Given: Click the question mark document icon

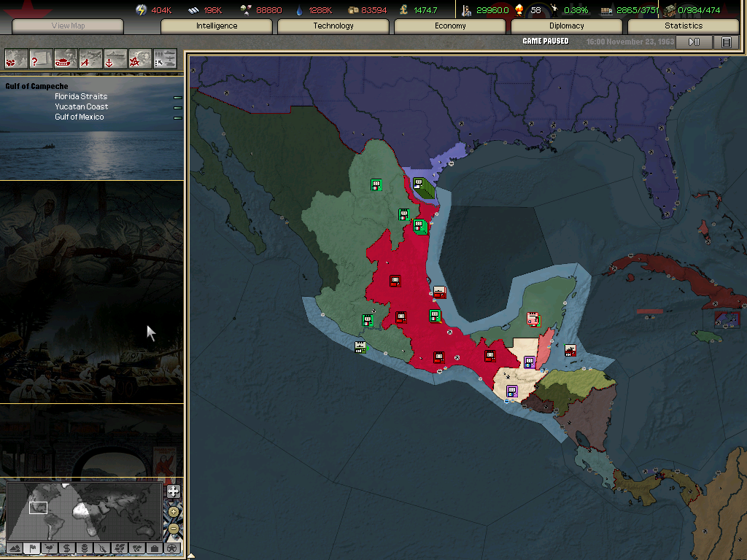Looking at the screenshot, I should [x=41, y=58].
